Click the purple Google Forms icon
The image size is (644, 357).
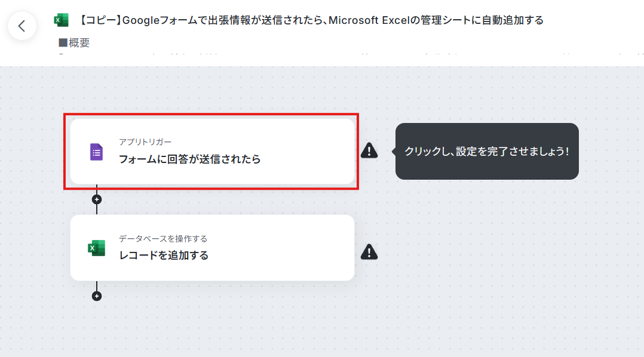point(97,152)
